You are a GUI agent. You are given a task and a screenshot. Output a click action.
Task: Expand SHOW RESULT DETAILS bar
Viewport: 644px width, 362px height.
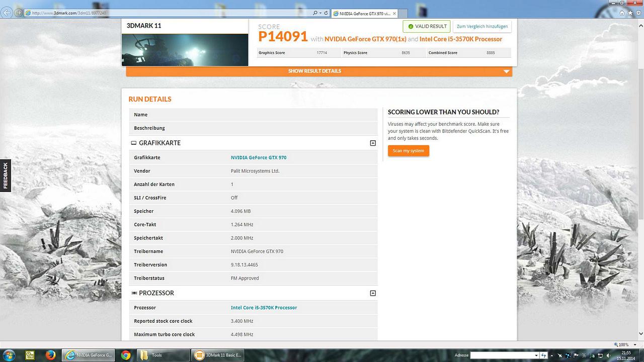point(319,71)
